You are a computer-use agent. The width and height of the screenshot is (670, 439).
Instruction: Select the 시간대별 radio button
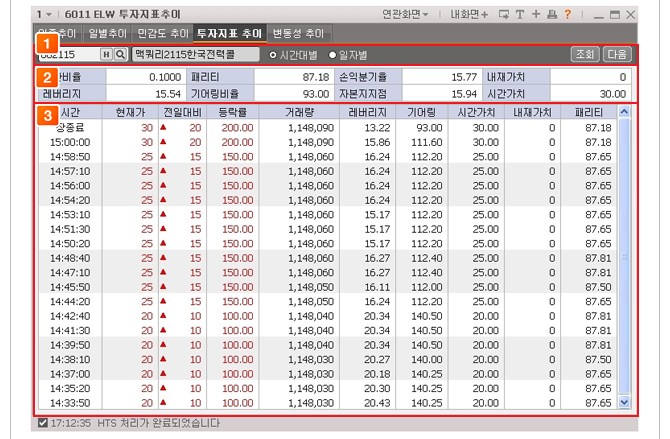click(x=273, y=55)
